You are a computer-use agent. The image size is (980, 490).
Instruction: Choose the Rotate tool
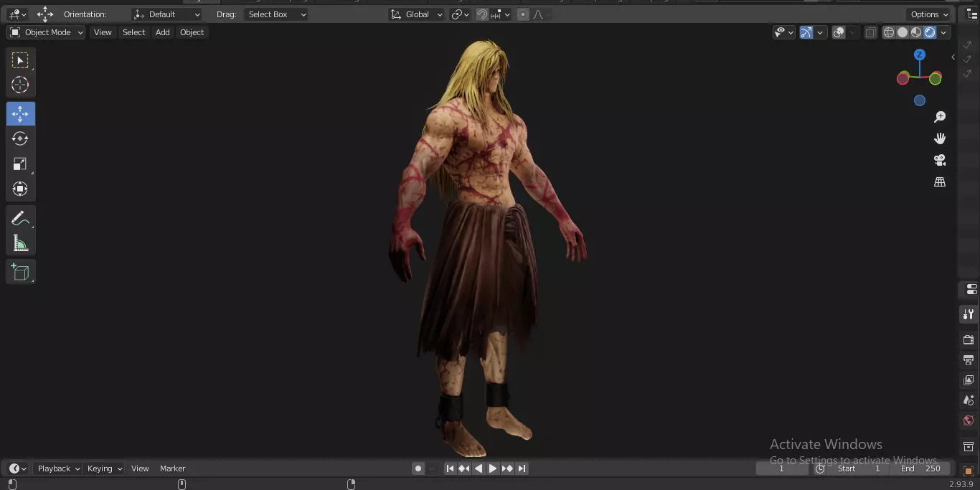click(20, 138)
